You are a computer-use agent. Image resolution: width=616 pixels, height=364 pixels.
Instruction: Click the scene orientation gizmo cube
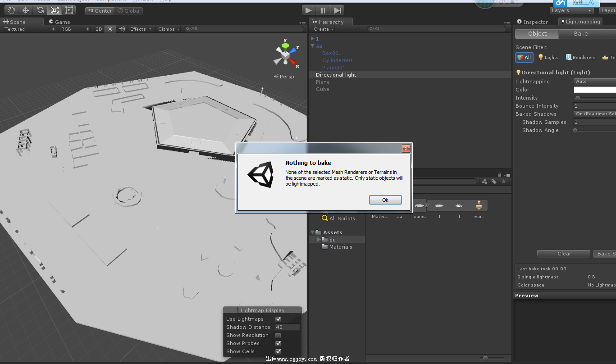[284, 56]
